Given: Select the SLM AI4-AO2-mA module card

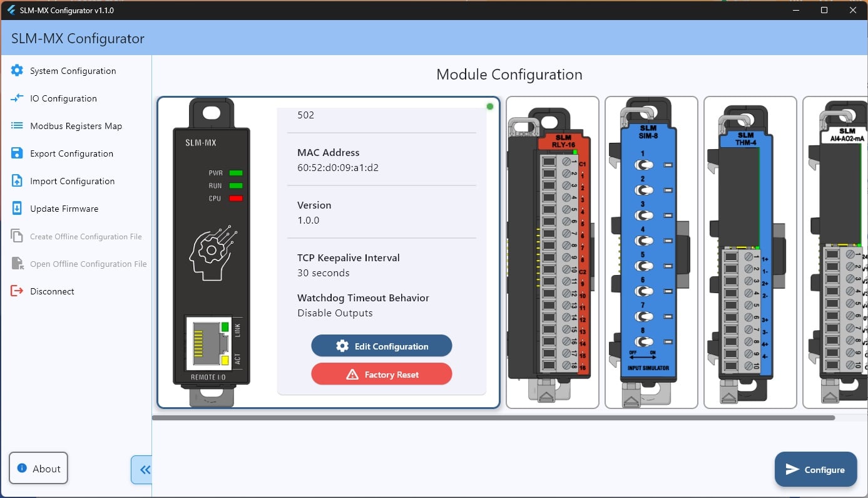Looking at the screenshot, I should (835, 252).
